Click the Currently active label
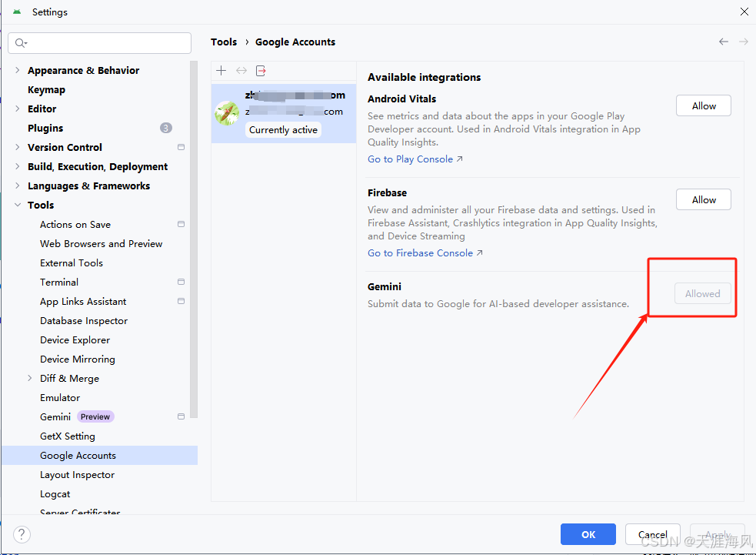Screen dimensions: 756x555 click(x=284, y=130)
